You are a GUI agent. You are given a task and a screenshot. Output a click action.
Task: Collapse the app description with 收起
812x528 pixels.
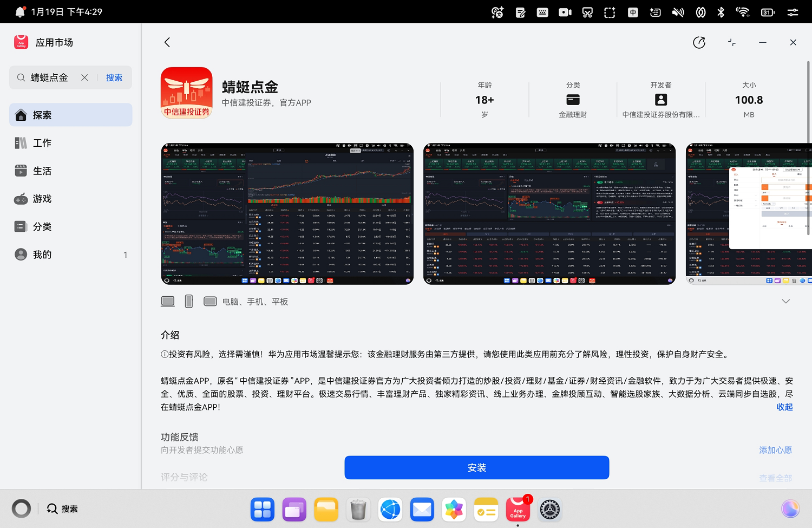(784, 407)
